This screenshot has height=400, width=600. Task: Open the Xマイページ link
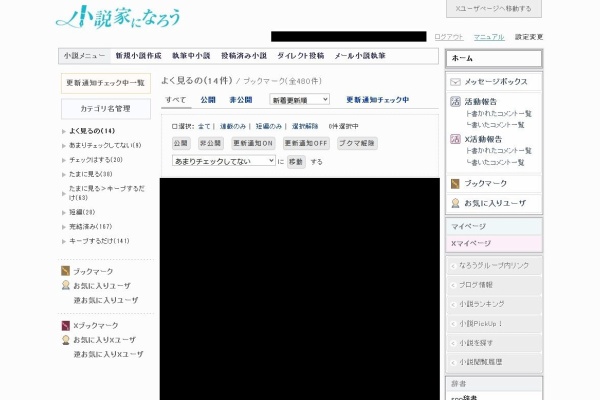(x=494, y=243)
